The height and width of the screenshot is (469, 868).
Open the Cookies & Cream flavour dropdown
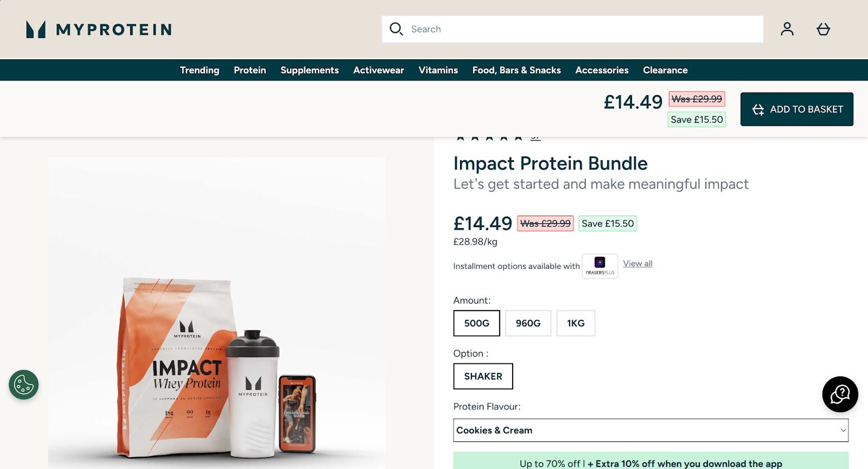pyautogui.click(x=650, y=430)
